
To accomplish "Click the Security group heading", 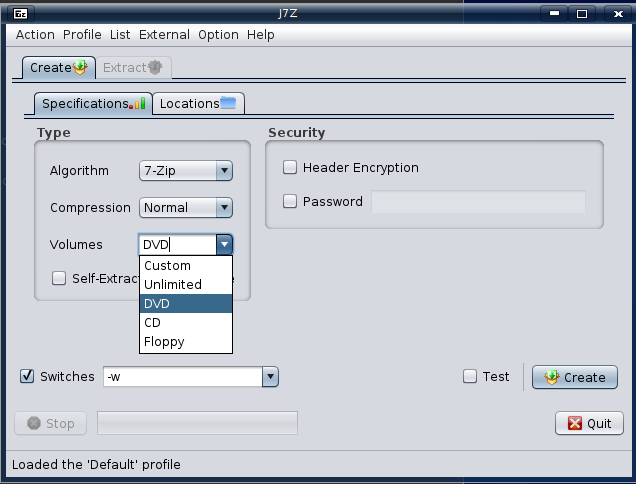I will tap(297, 133).
